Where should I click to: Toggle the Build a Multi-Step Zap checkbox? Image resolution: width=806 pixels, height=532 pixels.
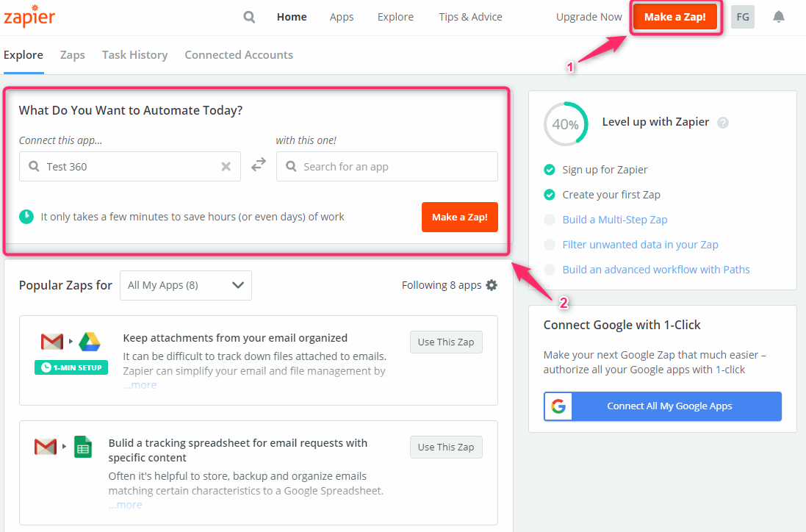pyautogui.click(x=550, y=220)
